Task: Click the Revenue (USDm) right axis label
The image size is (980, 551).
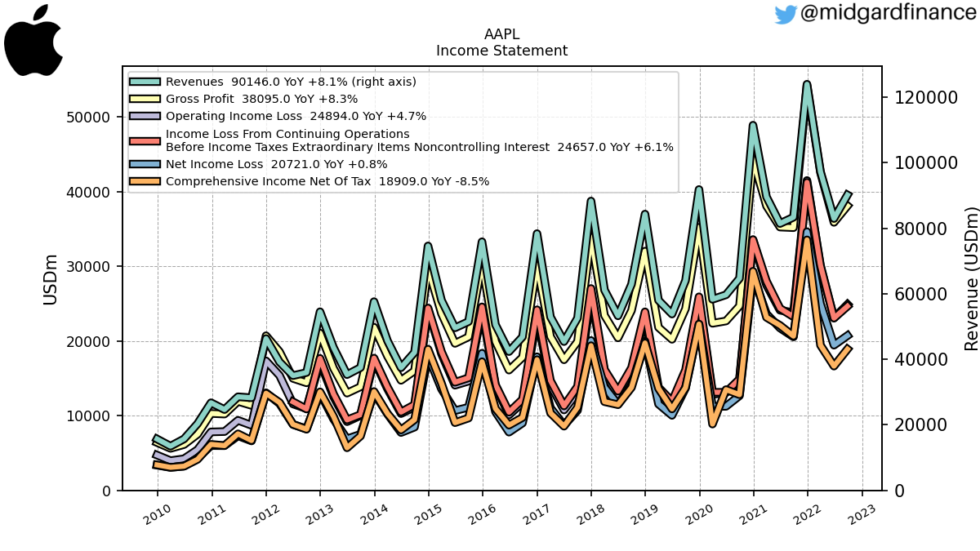Action: click(972, 278)
